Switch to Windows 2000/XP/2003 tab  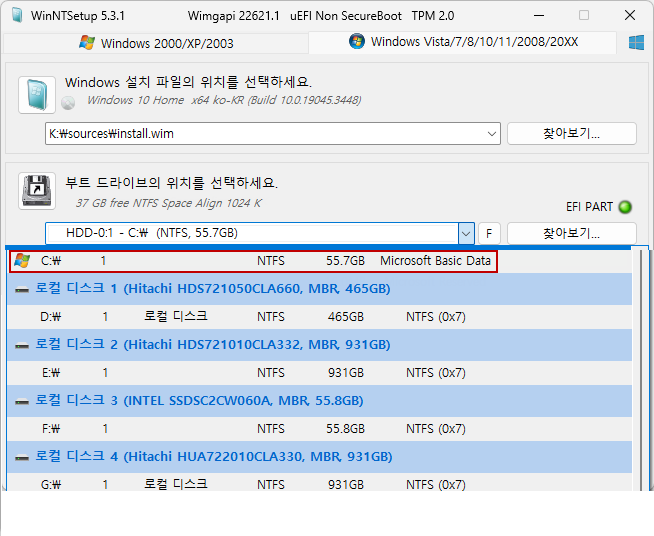tap(156, 43)
